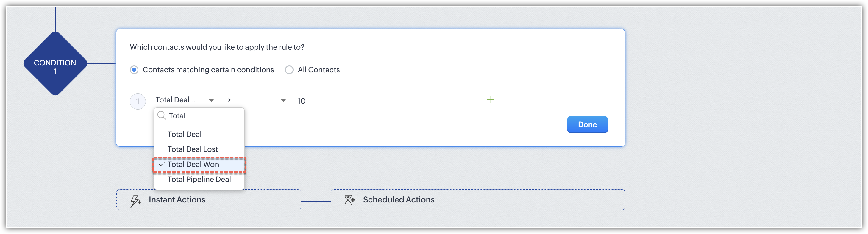Click the value field containing 10
868x234 pixels.
(377, 101)
